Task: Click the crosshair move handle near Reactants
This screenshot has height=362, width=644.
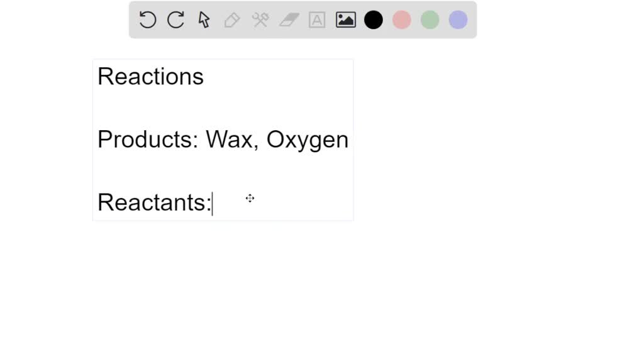Action: [x=250, y=199]
